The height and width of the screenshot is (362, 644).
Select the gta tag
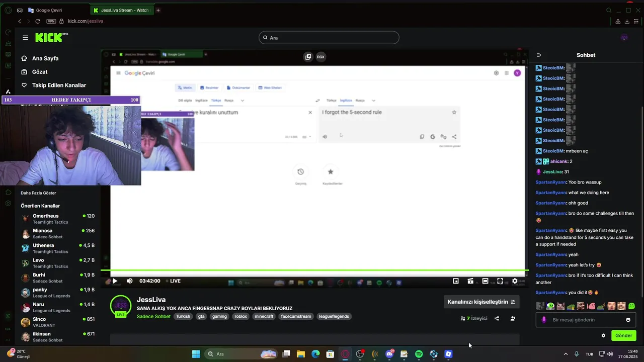pyautogui.click(x=201, y=316)
